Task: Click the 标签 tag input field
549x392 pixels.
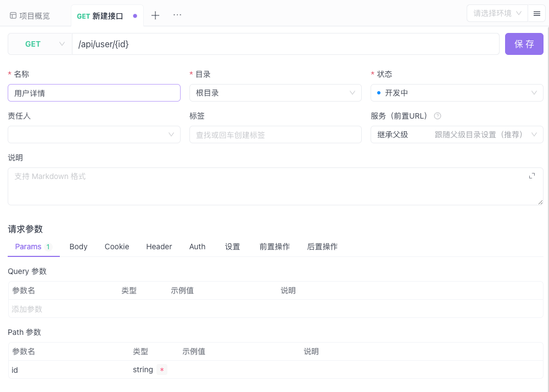Action: [x=275, y=134]
